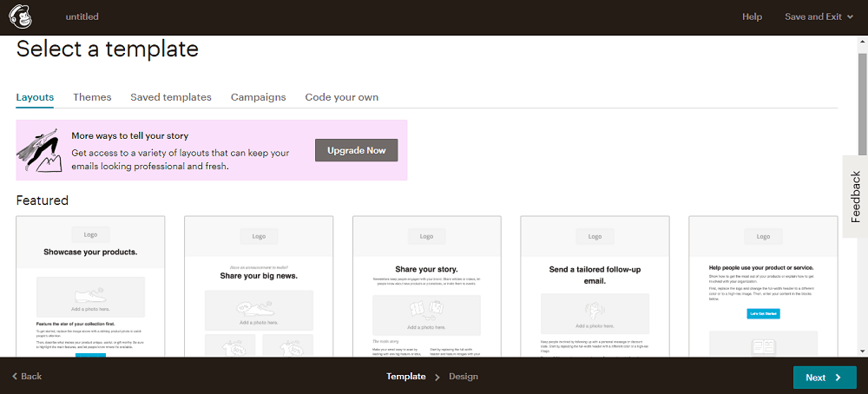Select the Code your own tab
Screen dimensions: 868x394
[341, 97]
